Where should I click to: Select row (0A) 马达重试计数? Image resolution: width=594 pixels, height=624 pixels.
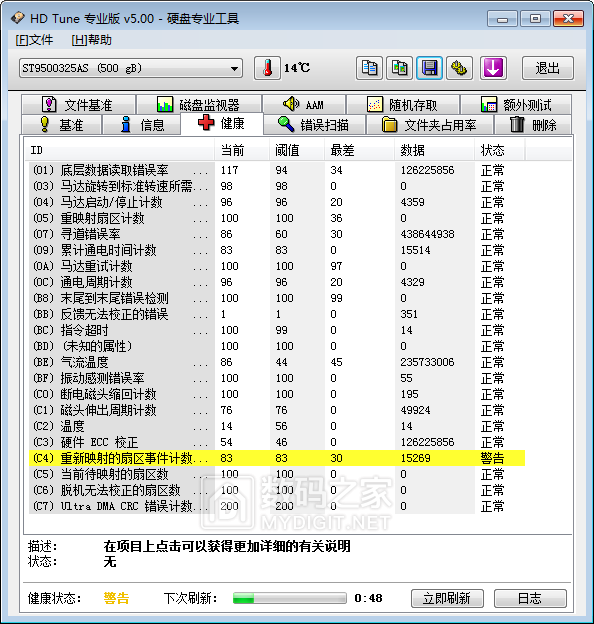click(277, 266)
